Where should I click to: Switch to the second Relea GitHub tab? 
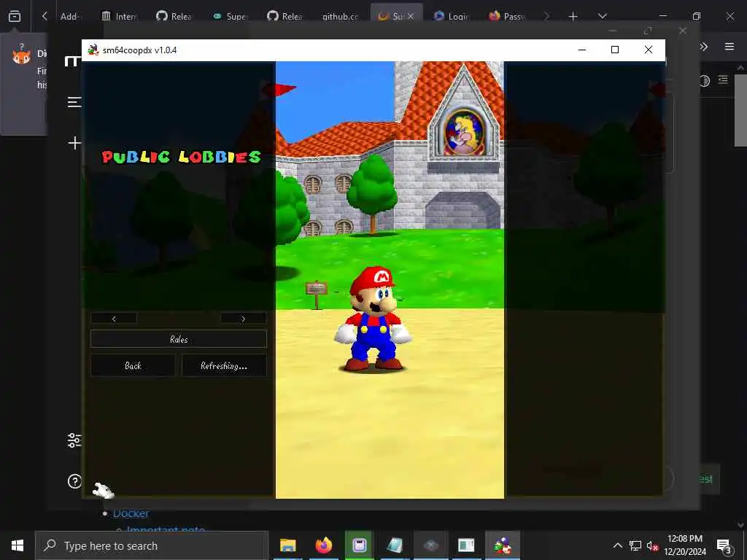pyautogui.click(x=285, y=16)
